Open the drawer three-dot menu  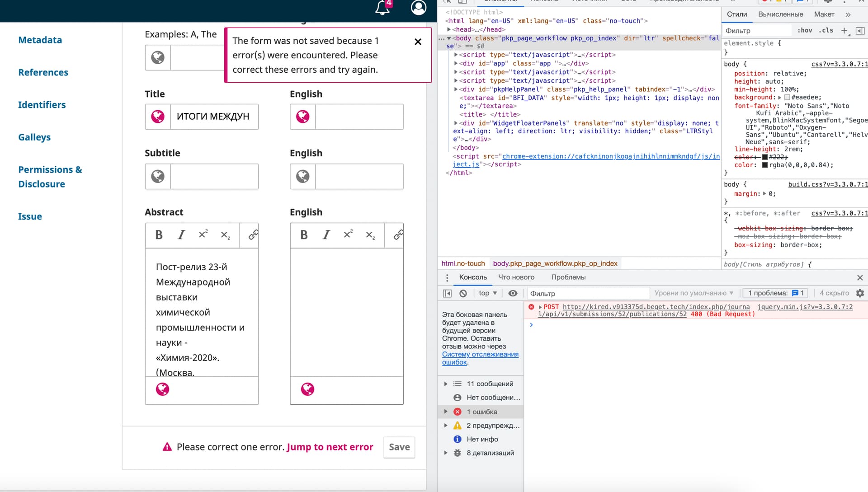click(447, 277)
